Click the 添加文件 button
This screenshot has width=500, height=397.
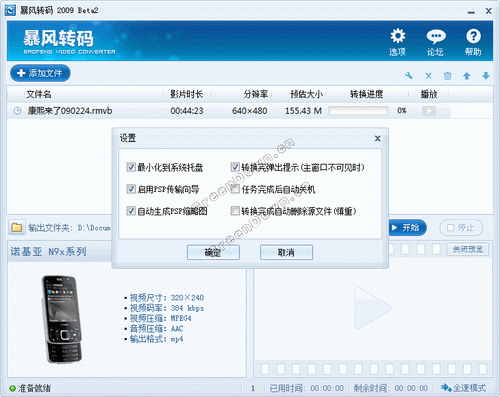point(40,73)
